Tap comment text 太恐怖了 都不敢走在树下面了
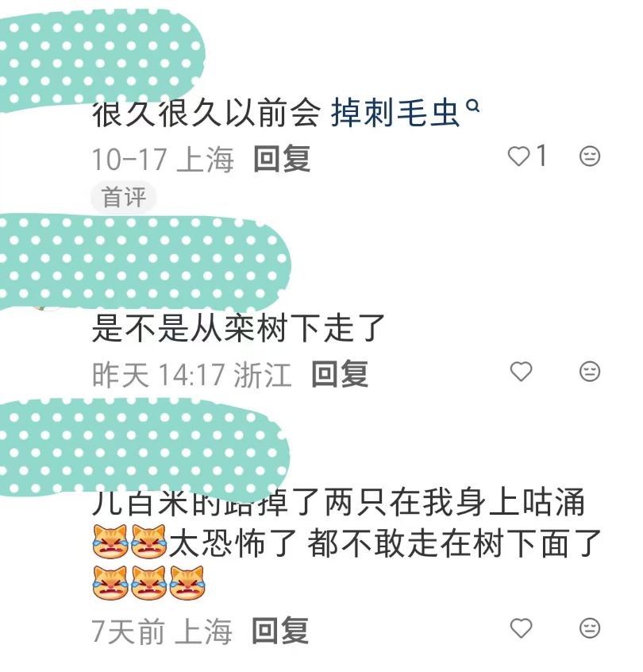 [385, 543]
